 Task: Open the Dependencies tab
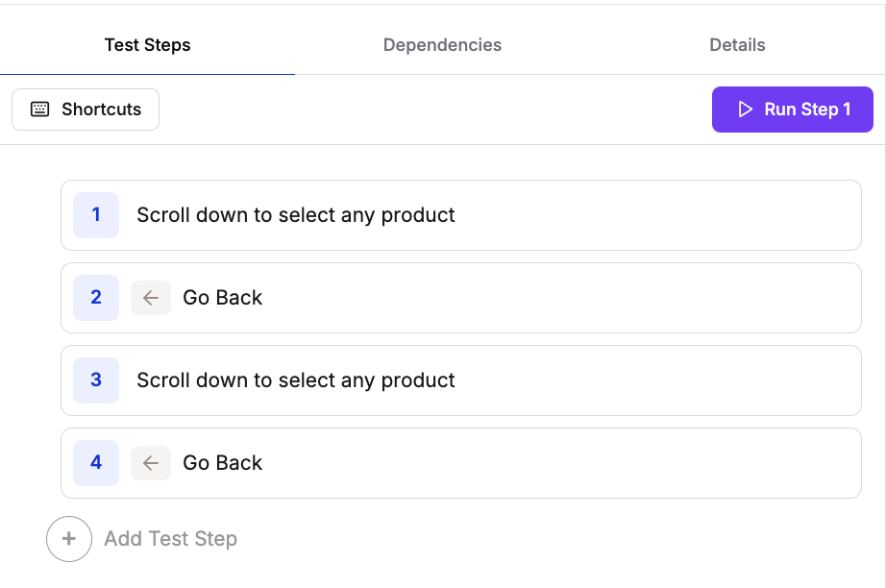point(442,45)
